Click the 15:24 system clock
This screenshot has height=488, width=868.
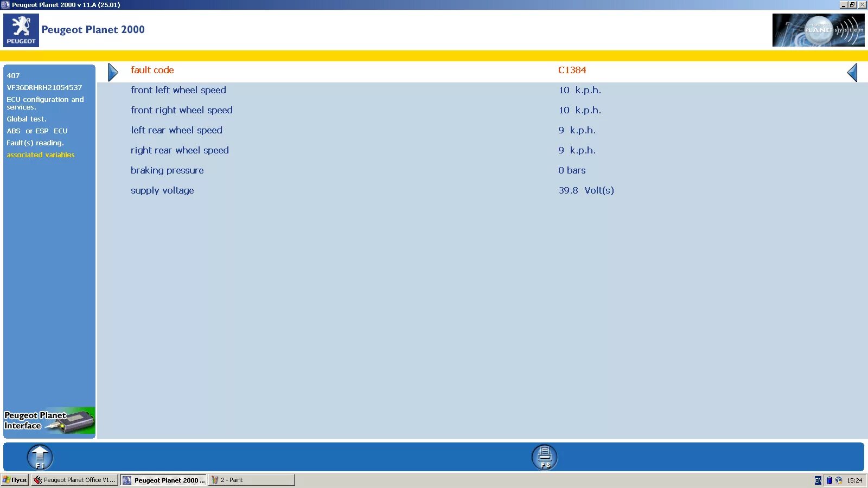[854, 480]
